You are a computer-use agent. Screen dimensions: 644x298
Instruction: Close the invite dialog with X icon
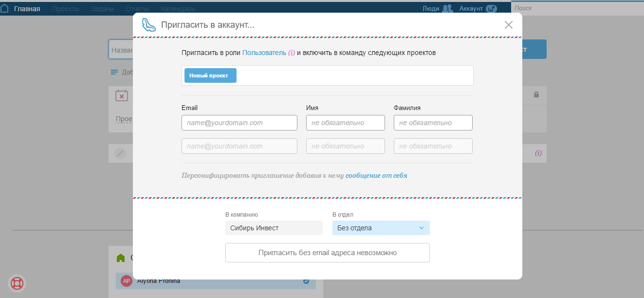tap(509, 25)
